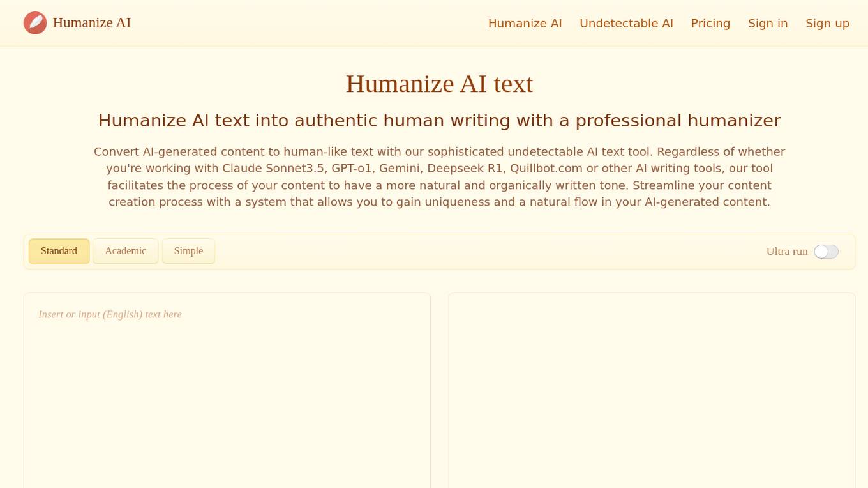Click the subheading about professional humanizer
Screen dimensions: 868x488
pyautogui.click(x=440, y=121)
